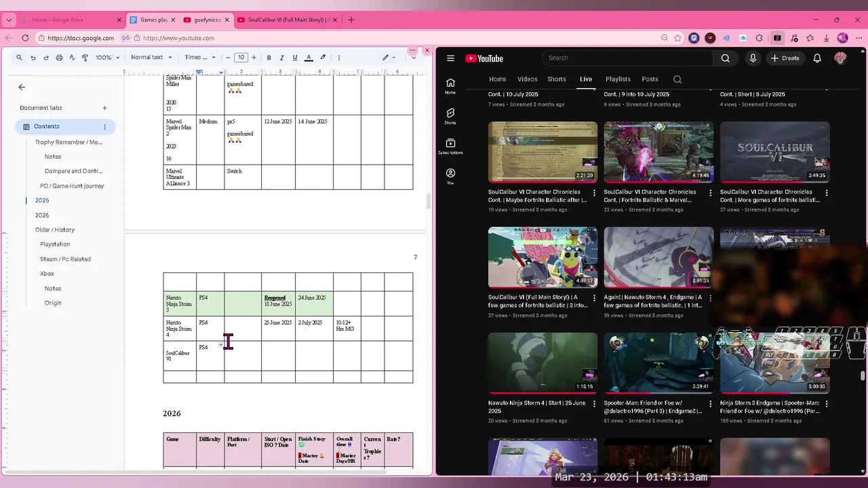Click the Docs search magnifier in toolbar

pyautogui.click(x=19, y=58)
